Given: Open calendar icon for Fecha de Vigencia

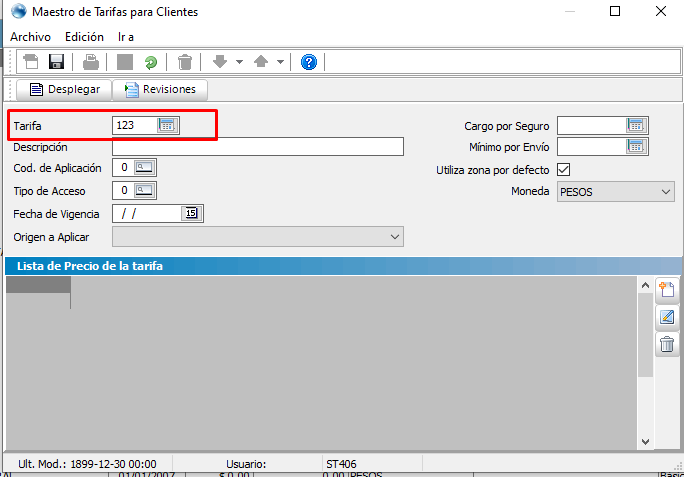Looking at the screenshot, I should tap(192, 213).
